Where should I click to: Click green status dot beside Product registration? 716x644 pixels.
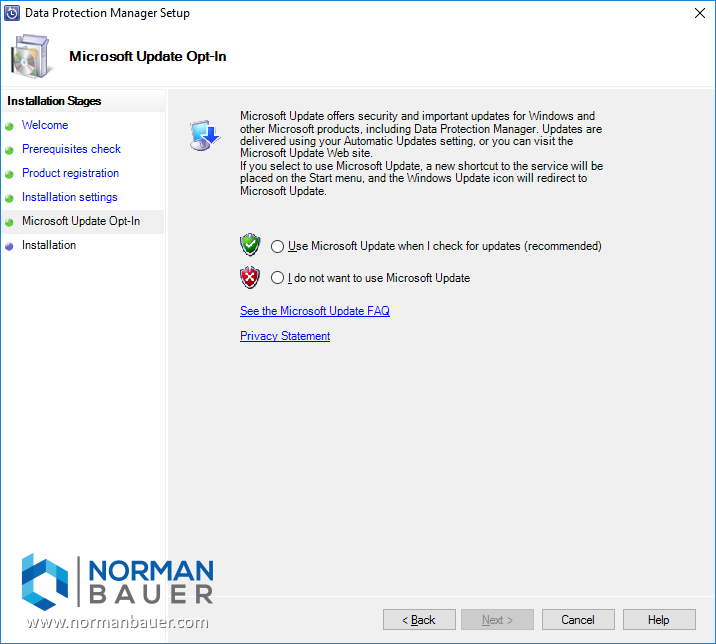point(9,174)
